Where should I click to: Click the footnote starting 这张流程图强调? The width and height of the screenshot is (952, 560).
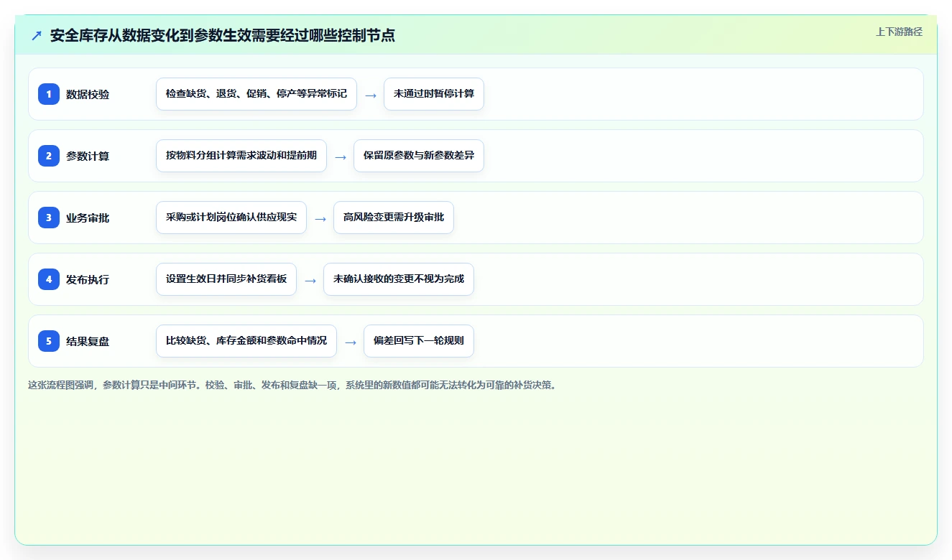(292, 385)
